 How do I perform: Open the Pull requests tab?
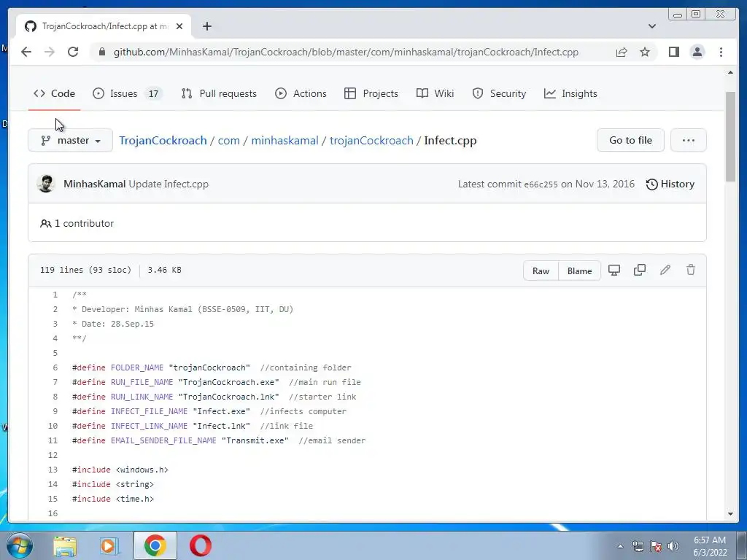click(219, 93)
